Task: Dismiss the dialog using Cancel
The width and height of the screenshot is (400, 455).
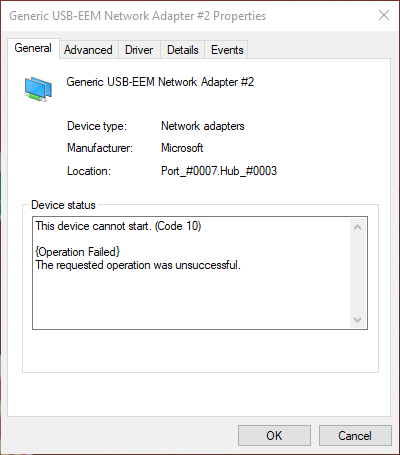Action: click(x=355, y=435)
